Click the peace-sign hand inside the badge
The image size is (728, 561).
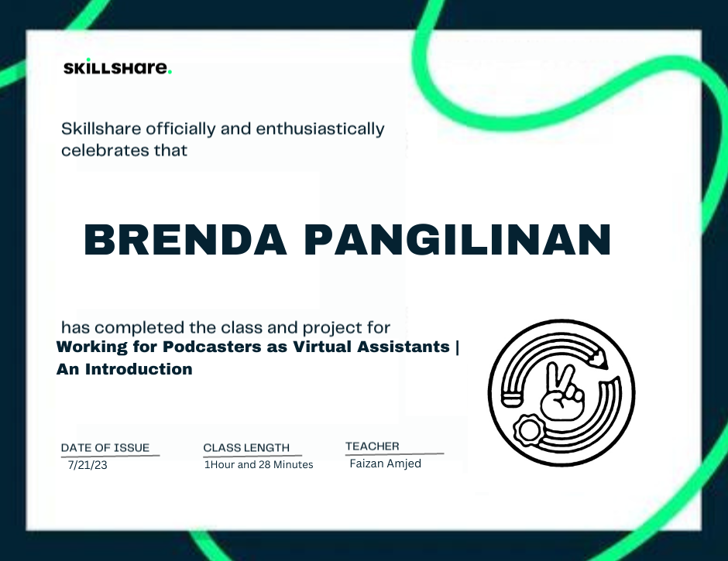(x=561, y=397)
